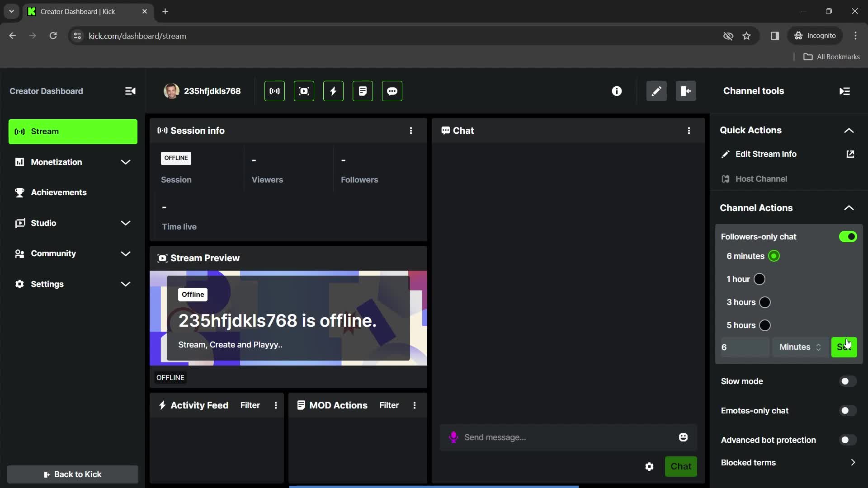The width and height of the screenshot is (868, 488).
Task: Enable Emotes-only chat toggle
Action: tap(848, 411)
